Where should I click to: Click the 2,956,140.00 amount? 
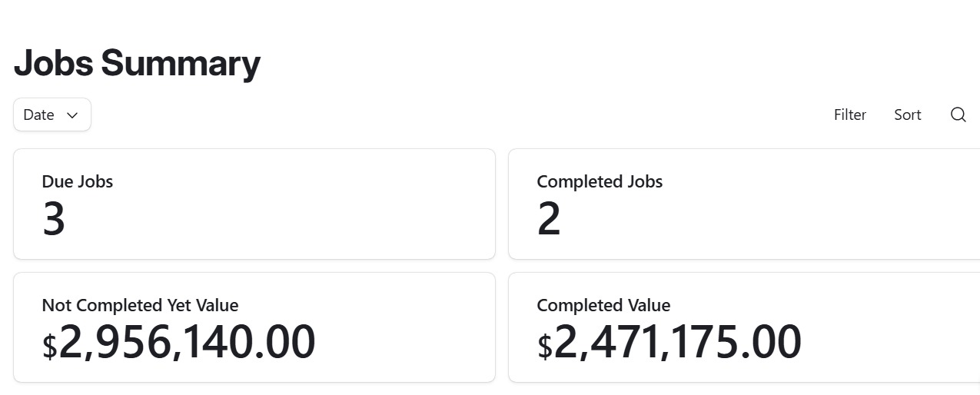coord(187,342)
